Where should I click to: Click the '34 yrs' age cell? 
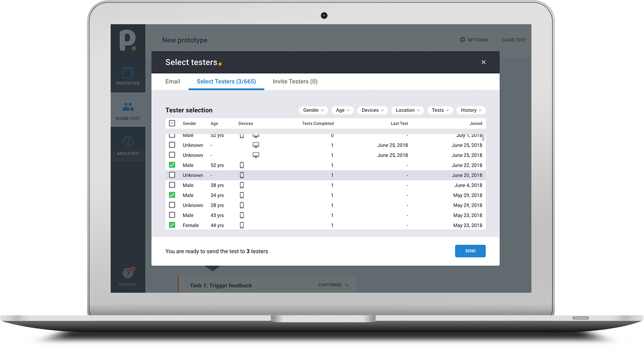pos(217,195)
